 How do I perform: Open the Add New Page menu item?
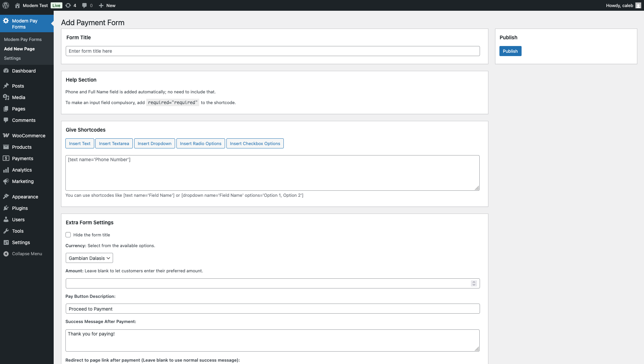pyautogui.click(x=19, y=49)
